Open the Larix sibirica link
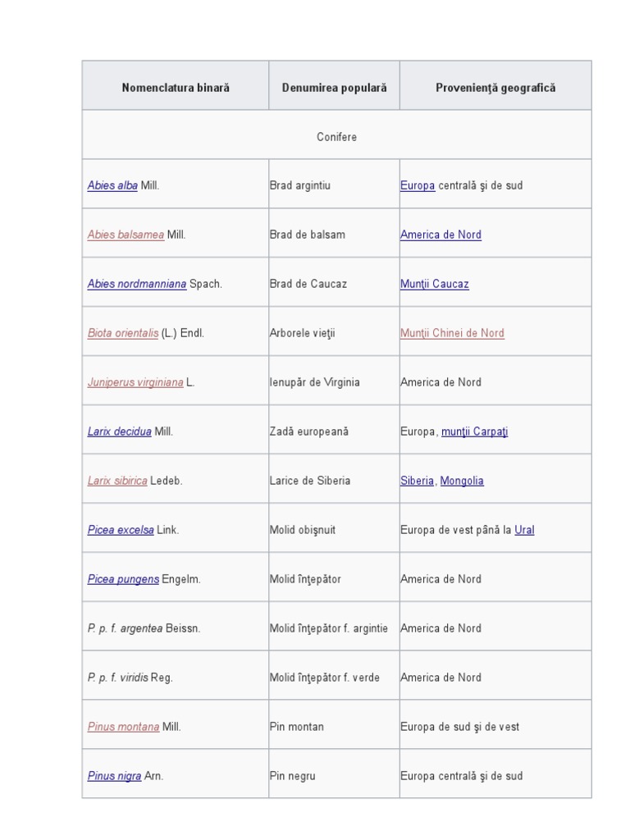Screen dimensions: 630x840 pos(117,481)
